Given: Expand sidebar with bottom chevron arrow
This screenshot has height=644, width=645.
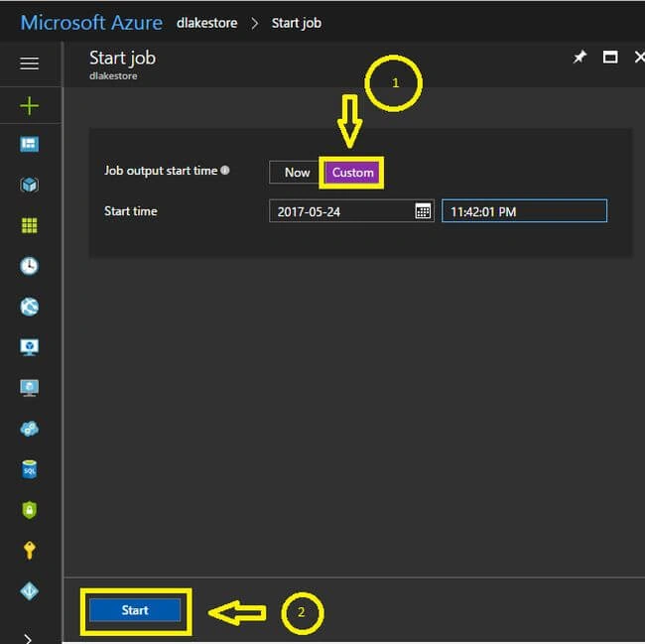Looking at the screenshot, I should click(28, 639).
